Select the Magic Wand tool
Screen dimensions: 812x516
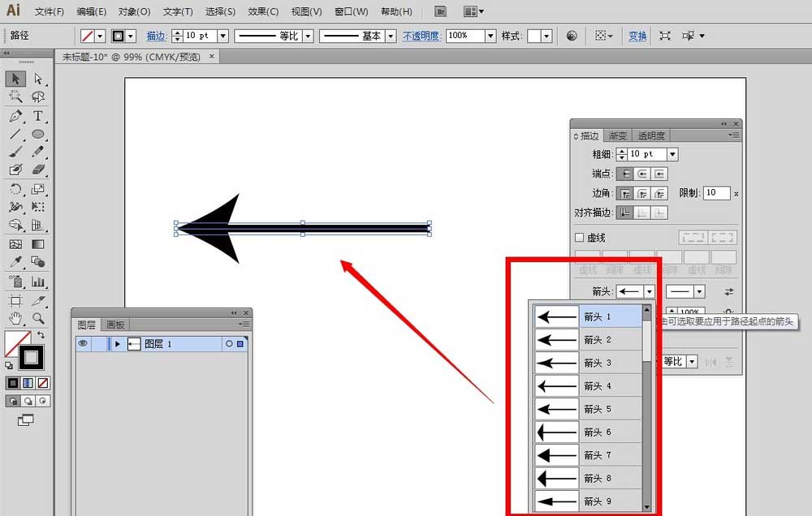(x=15, y=97)
